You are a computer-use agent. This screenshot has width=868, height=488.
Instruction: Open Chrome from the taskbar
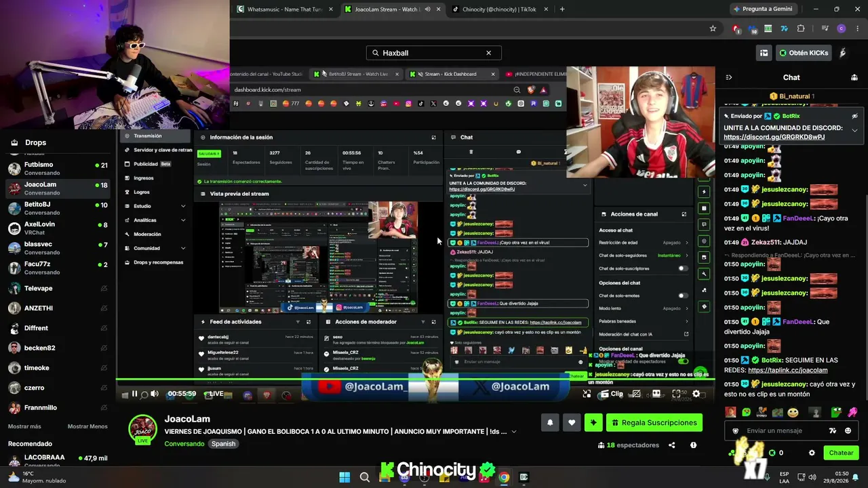tap(504, 477)
